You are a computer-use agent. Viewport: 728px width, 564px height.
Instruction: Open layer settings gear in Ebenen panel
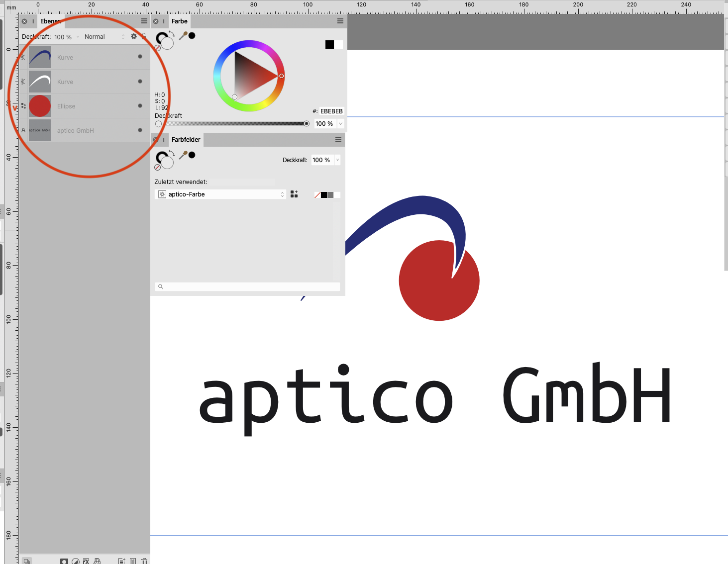(x=134, y=36)
